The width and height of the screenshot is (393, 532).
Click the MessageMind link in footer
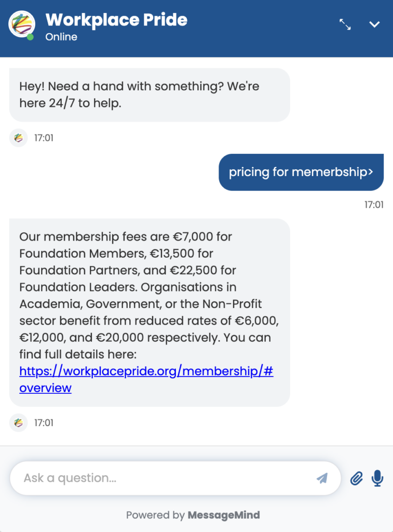(x=223, y=515)
